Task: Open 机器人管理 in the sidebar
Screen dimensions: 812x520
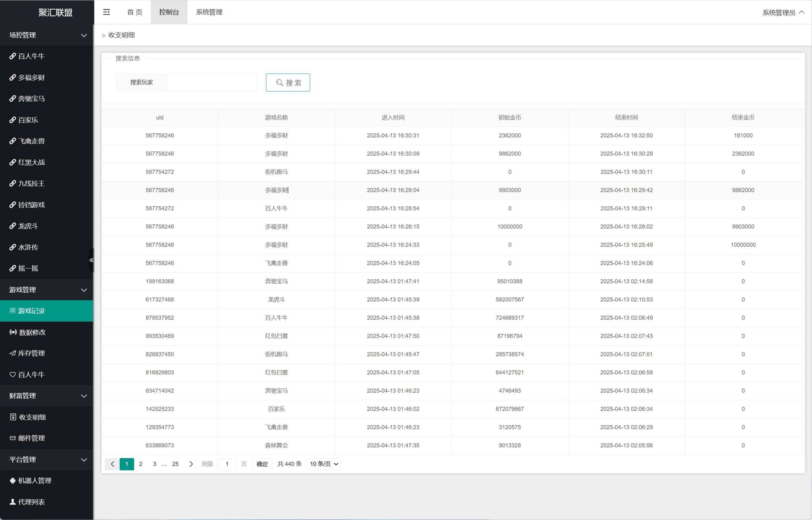Action: (34, 481)
